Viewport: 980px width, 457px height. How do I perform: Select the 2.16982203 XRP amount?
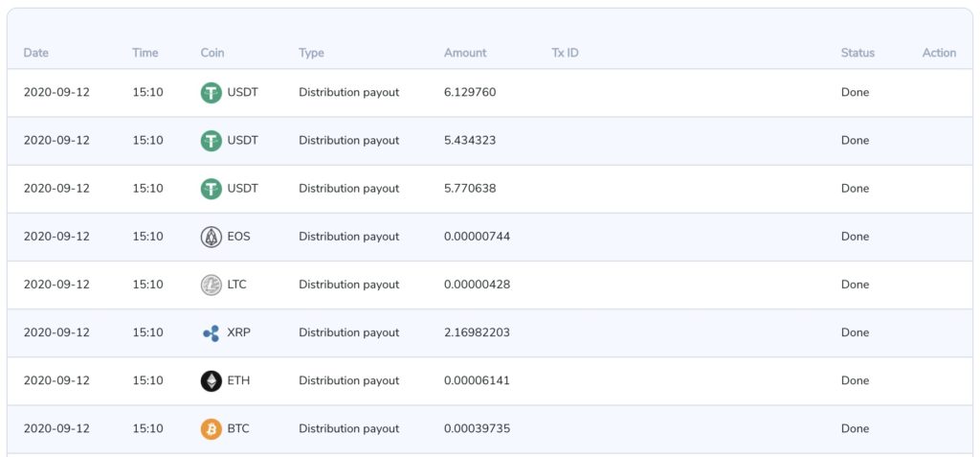point(477,332)
